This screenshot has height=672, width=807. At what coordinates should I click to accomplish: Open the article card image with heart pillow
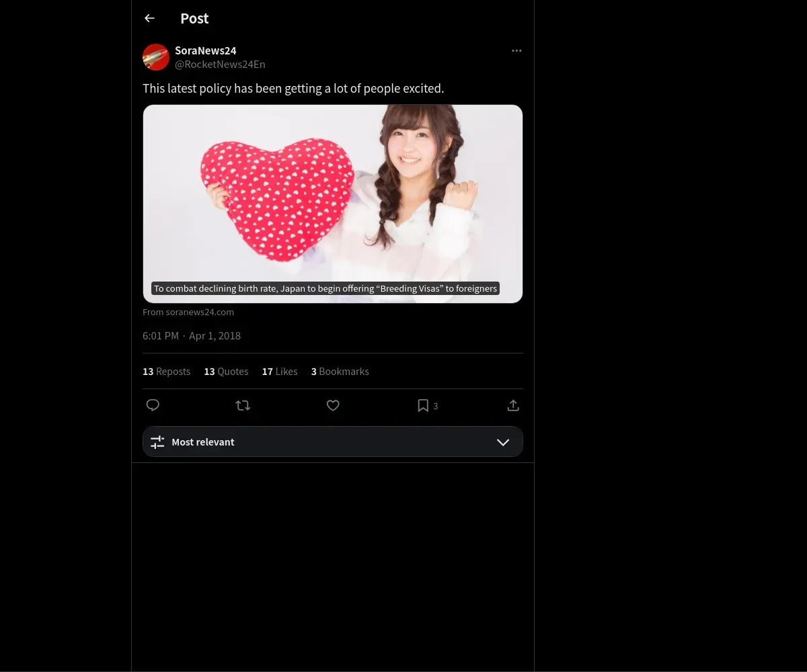(x=333, y=204)
